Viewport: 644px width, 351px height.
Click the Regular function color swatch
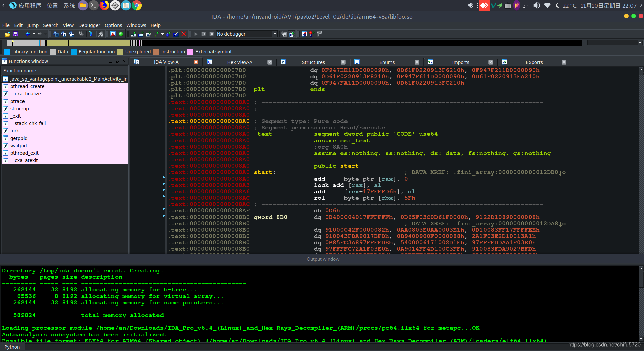(74, 52)
